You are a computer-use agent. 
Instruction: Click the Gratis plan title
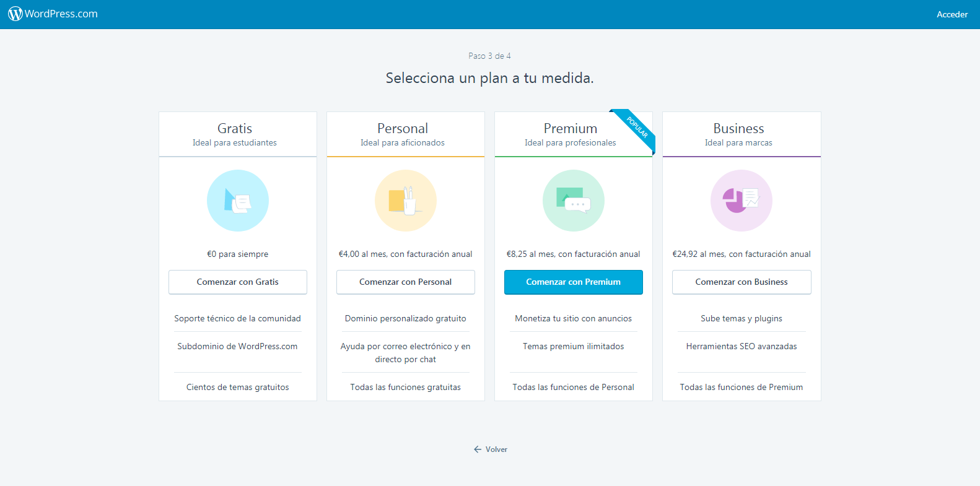(x=235, y=128)
